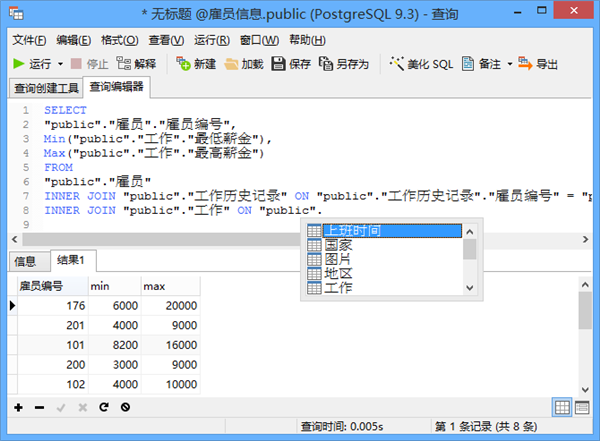Click the Load (加载) file icon

[244, 64]
